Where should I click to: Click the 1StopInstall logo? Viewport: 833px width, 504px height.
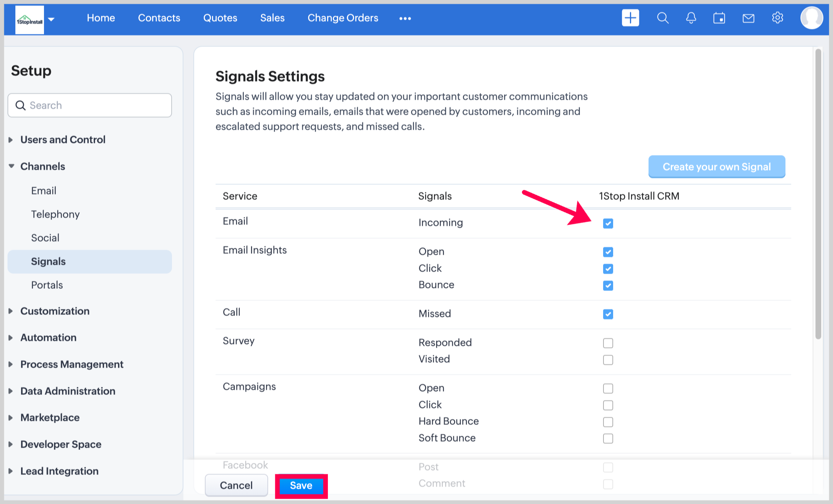pos(30,20)
